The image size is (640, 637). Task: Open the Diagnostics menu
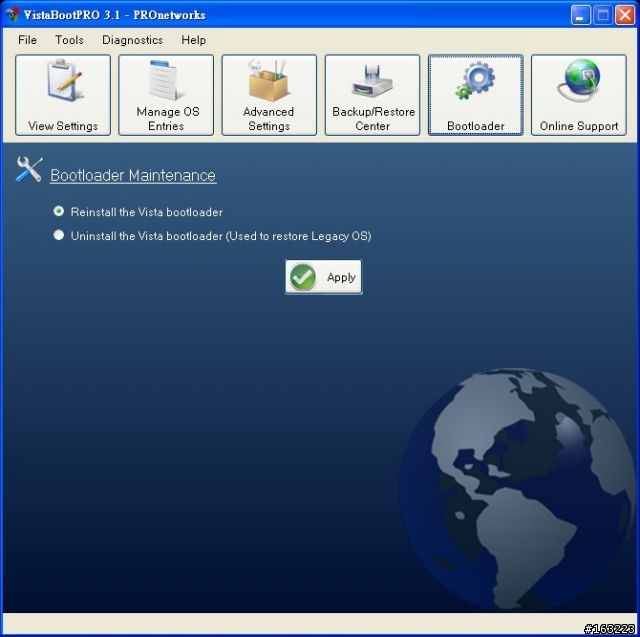click(x=132, y=40)
